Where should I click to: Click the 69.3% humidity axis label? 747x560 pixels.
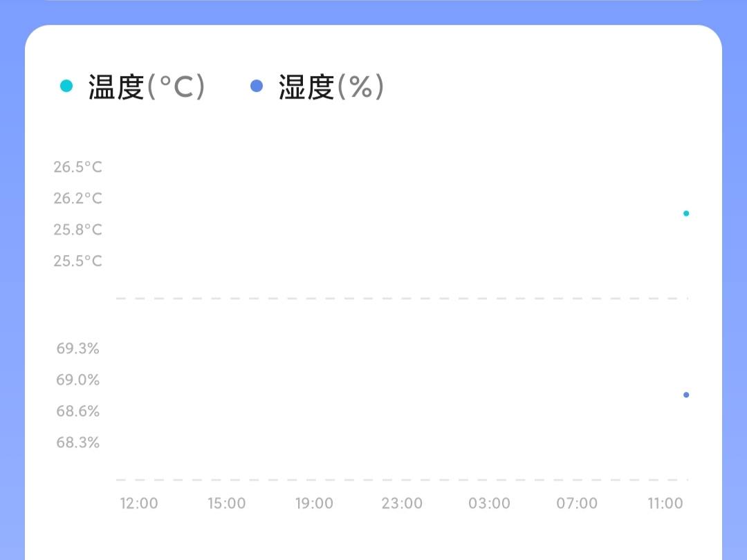point(78,348)
